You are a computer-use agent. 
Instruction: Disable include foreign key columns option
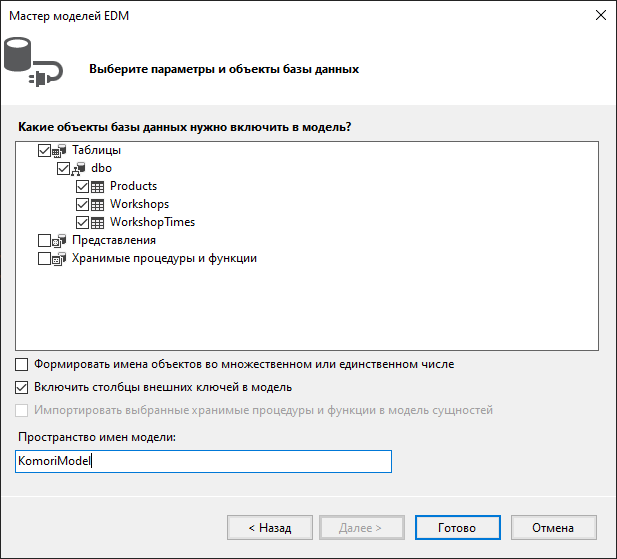pyautogui.click(x=23, y=387)
